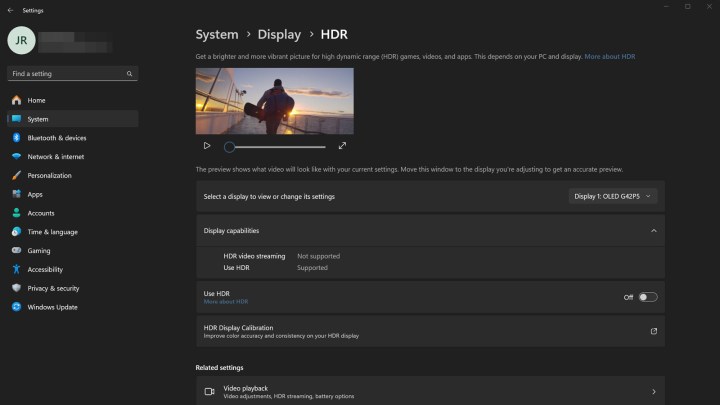720x405 pixels.
Task: Click the video preview seek slider handle
Action: click(229, 147)
